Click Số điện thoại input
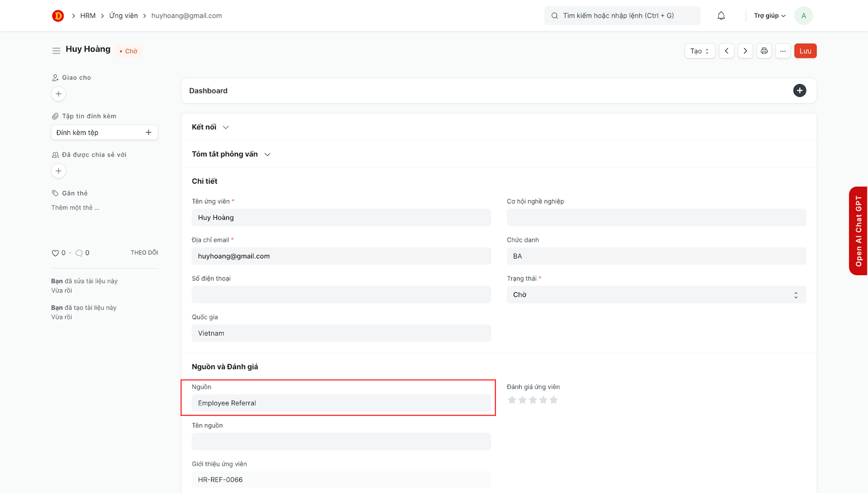868x493 pixels. (x=341, y=295)
